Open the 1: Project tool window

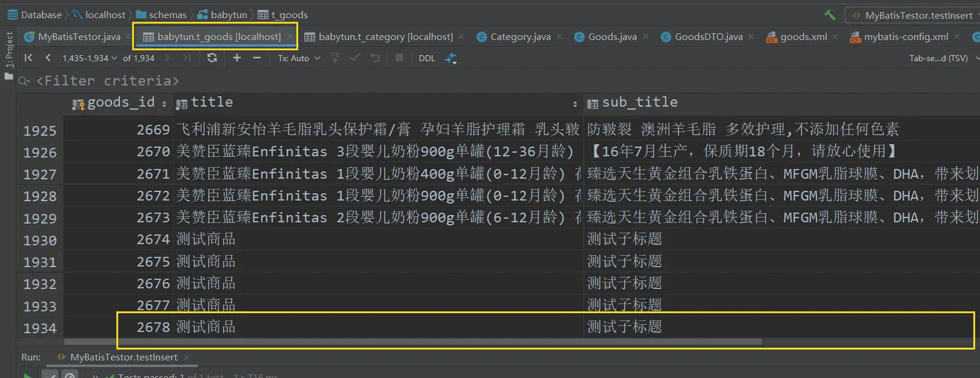click(8, 50)
